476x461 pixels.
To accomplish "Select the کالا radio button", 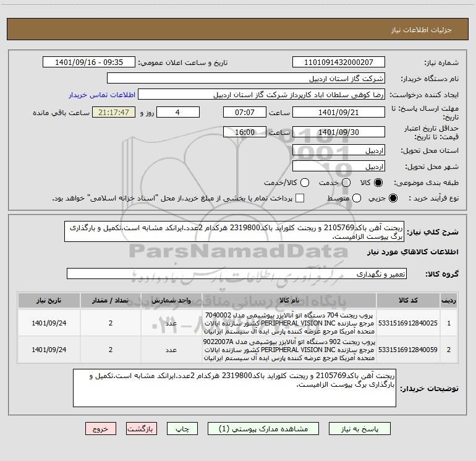I will (x=378, y=183).
